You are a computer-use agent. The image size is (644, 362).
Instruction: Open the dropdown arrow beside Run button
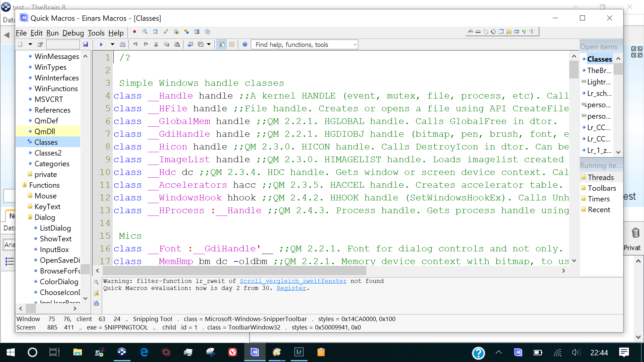click(112, 45)
